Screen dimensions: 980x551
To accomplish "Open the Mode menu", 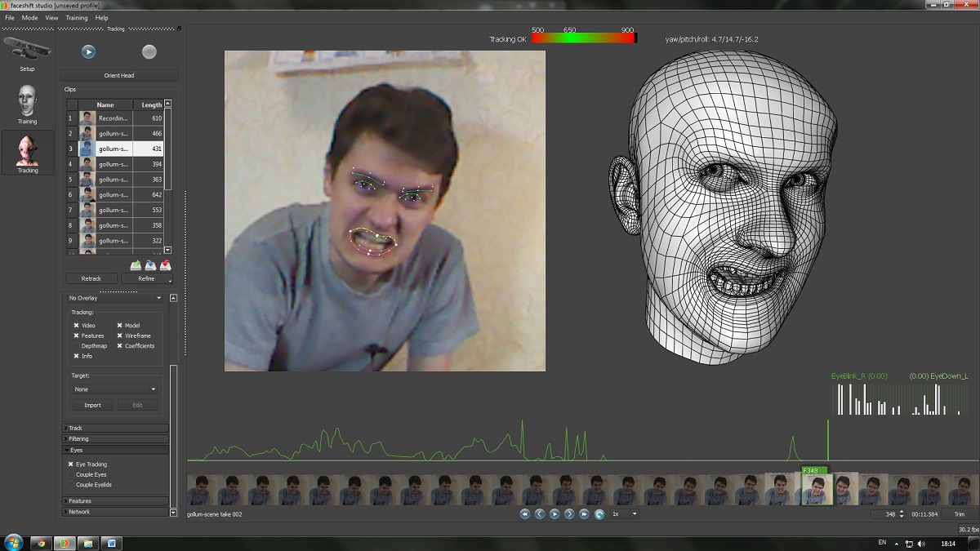I will (x=29, y=17).
